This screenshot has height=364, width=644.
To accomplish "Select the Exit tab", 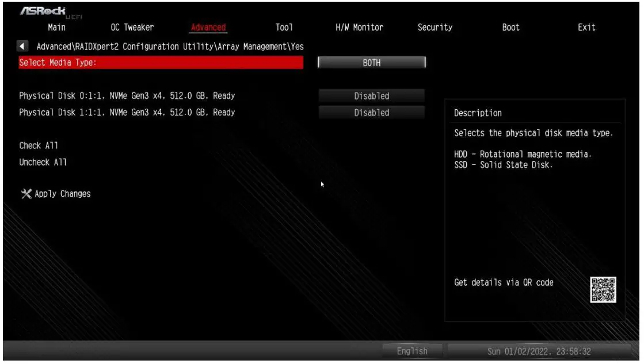I will 586,27.
